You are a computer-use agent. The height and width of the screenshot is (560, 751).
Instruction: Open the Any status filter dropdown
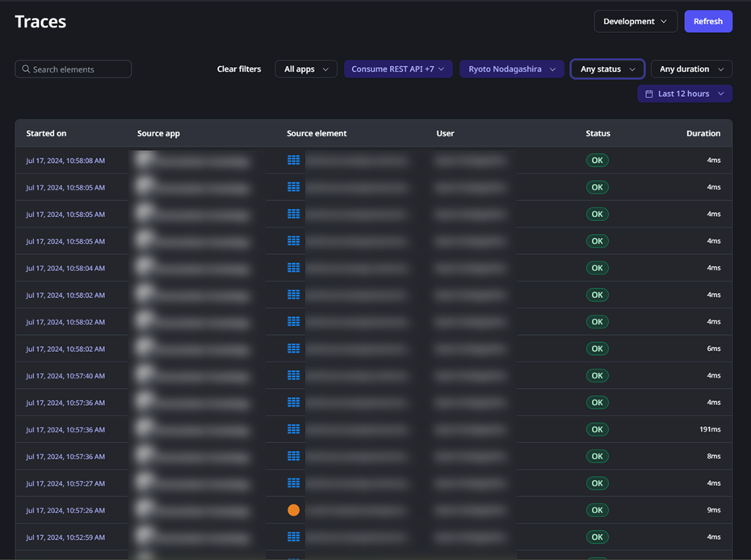(x=607, y=69)
